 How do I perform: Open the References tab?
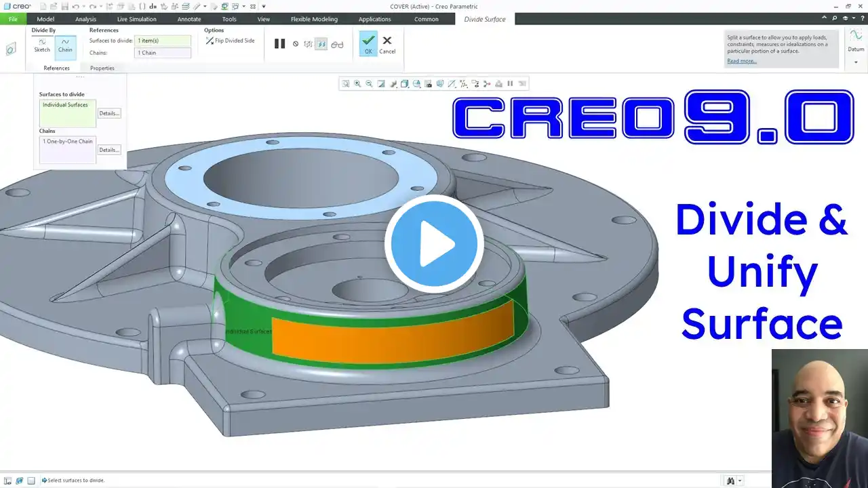56,68
